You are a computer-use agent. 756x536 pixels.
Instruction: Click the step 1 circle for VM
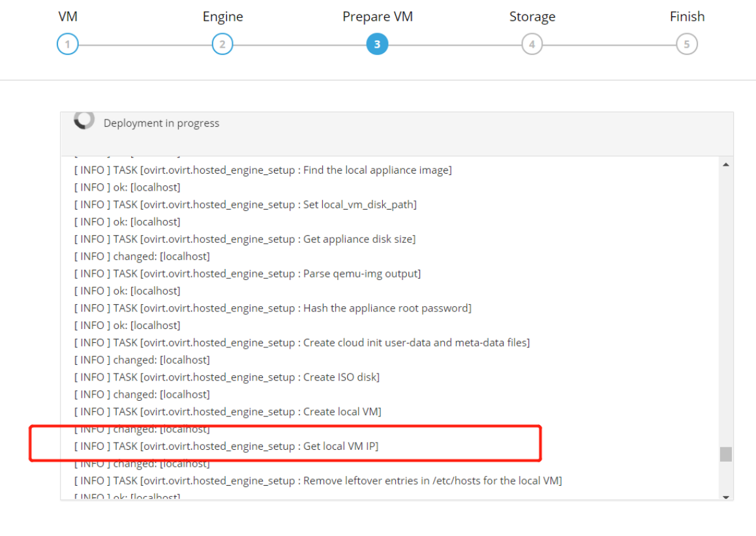[x=68, y=45]
